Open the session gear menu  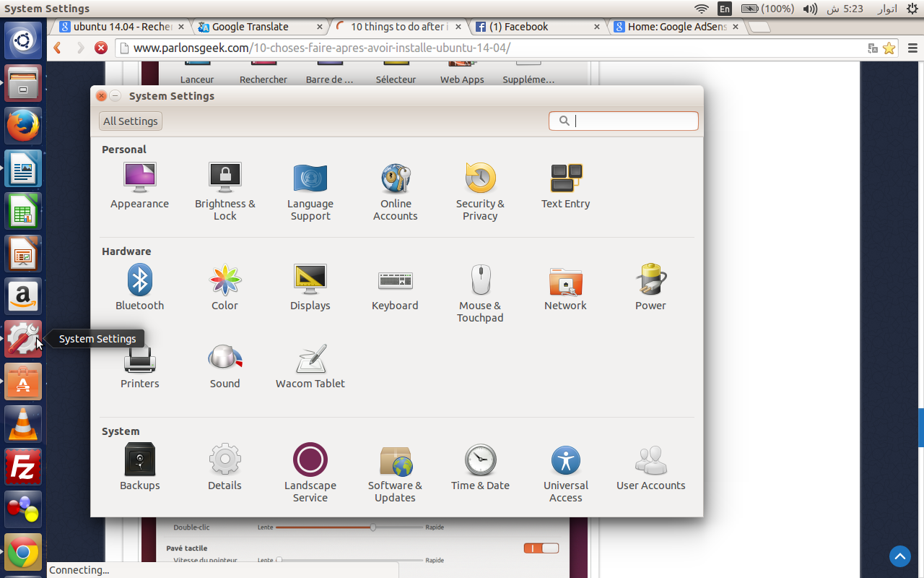[x=912, y=9]
